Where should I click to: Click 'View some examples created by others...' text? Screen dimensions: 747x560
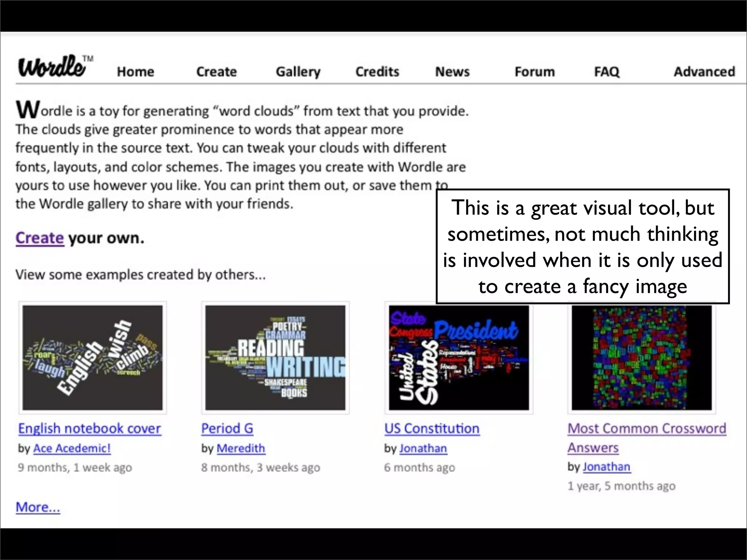pos(140,275)
